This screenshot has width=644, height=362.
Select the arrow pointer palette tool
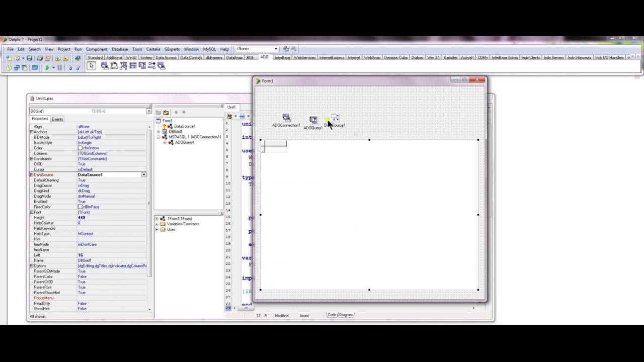click(92, 66)
